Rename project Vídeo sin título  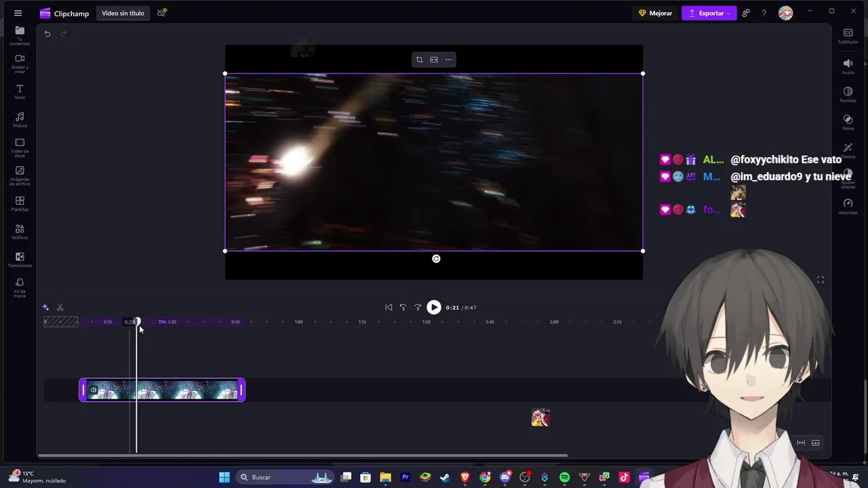coord(123,13)
